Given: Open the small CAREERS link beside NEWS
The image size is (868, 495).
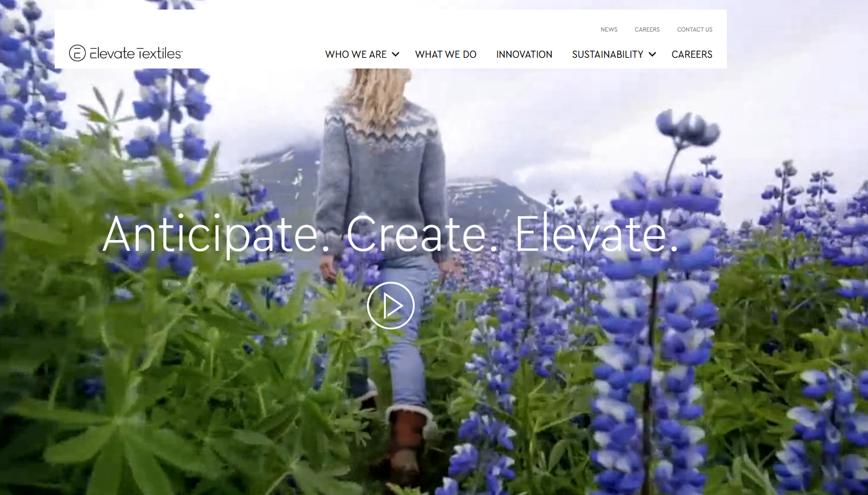Looking at the screenshot, I should click(647, 29).
